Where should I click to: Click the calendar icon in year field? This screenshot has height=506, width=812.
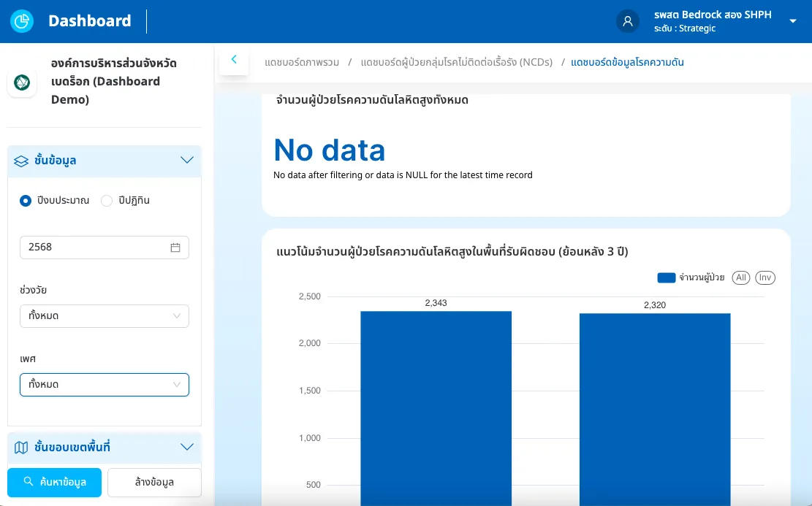pyautogui.click(x=175, y=248)
